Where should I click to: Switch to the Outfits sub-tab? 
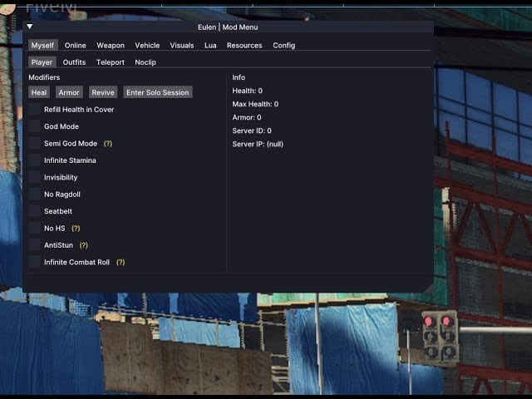pyautogui.click(x=74, y=62)
